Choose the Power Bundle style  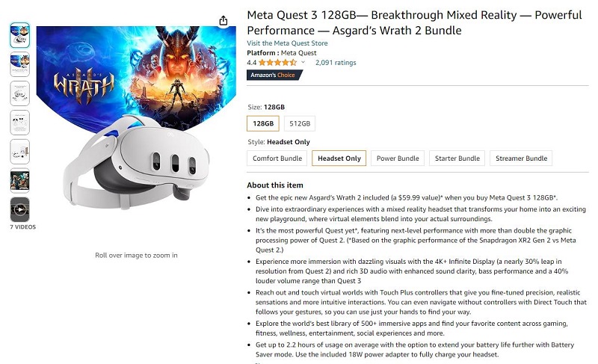398,158
